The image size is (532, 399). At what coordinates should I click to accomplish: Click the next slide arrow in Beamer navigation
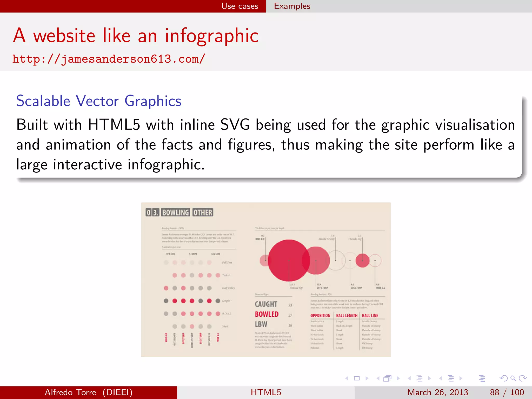point(367,378)
